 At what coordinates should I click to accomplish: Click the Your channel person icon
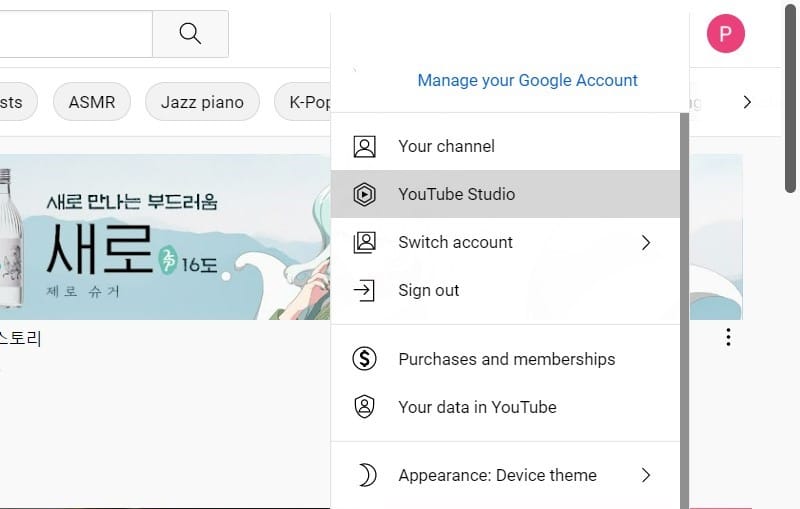[x=364, y=146]
